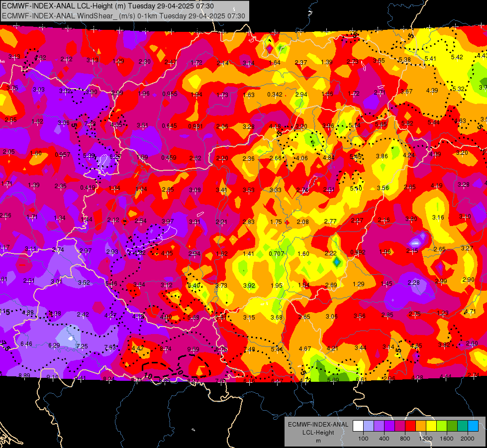This screenshot has height=448, width=487.
Task: Click the legend tick label 400
Action: coord(384,439)
